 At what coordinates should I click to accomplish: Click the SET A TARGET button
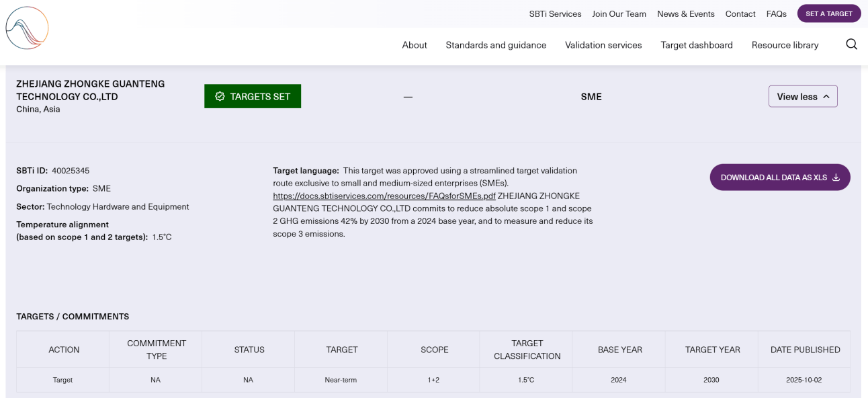pyautogui.click(x=828, y=13)
